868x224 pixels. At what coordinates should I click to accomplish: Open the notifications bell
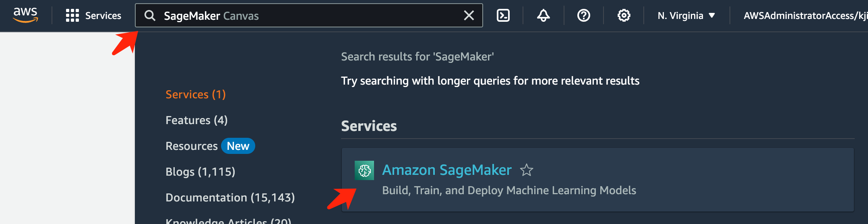pos(543,16)
